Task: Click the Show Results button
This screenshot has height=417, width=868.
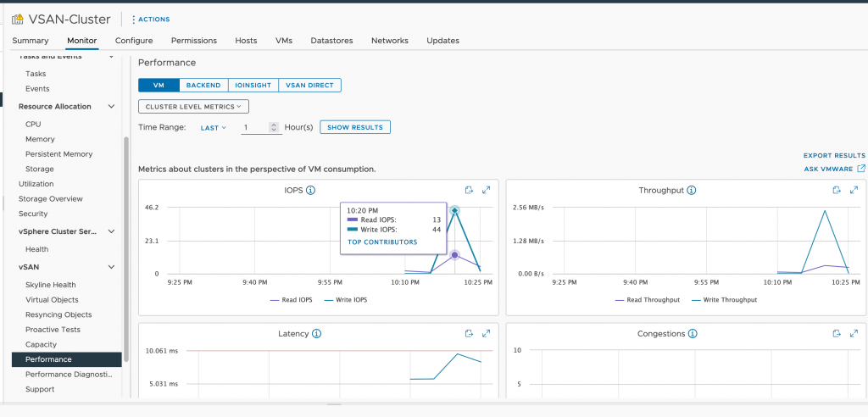Action: tap(355, 127)
